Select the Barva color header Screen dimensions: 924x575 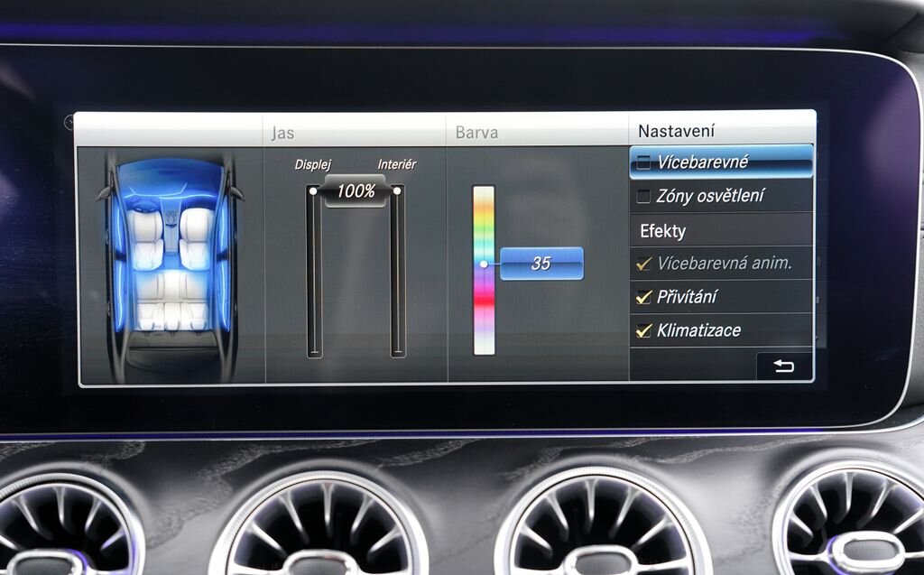click(476, 133)
